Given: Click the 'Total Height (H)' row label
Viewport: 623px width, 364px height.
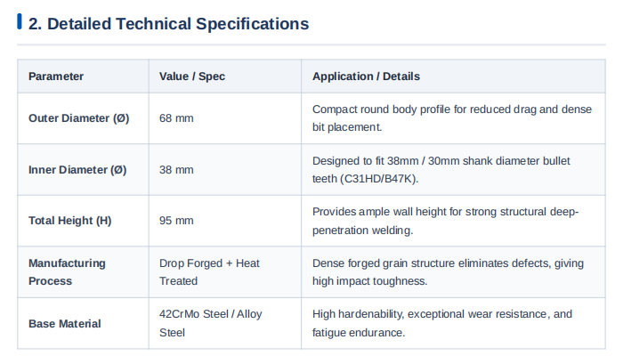Looking at the screenshot, I should 70,221.
